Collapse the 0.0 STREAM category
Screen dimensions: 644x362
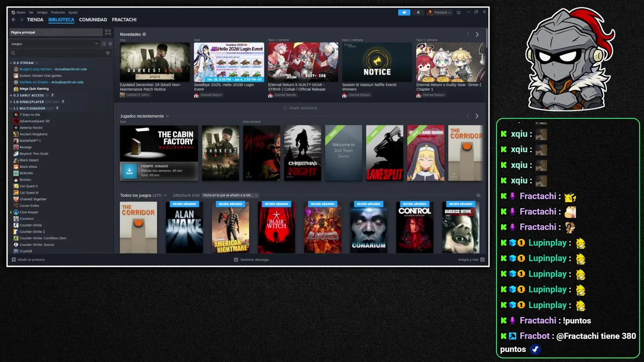[x=11, y=63]
